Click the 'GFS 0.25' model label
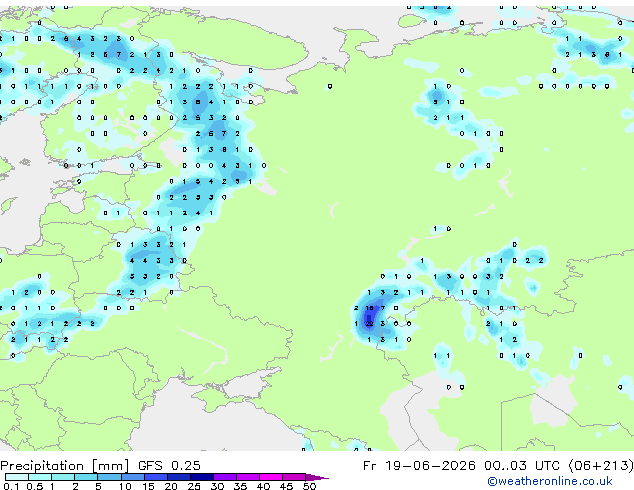634x490 pixels. coord(169,465)
